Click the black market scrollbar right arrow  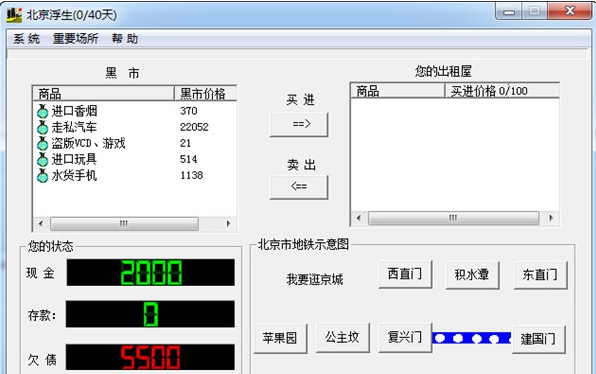228,223
